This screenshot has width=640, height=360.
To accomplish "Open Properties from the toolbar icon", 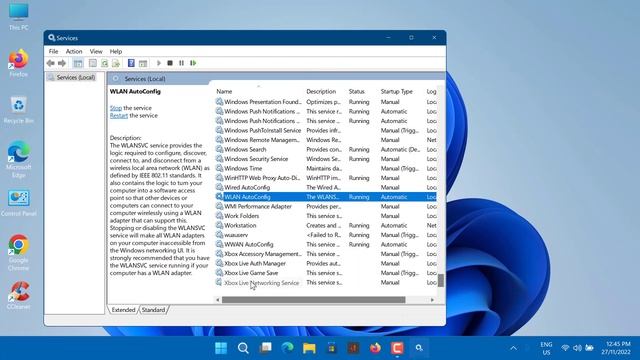I will (x=93, y=63).
